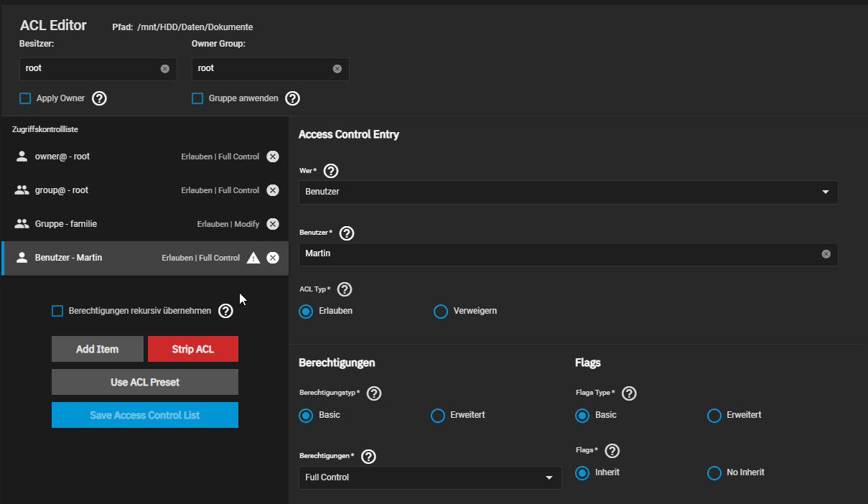Select the Inherit flag option

click(582, 473)
